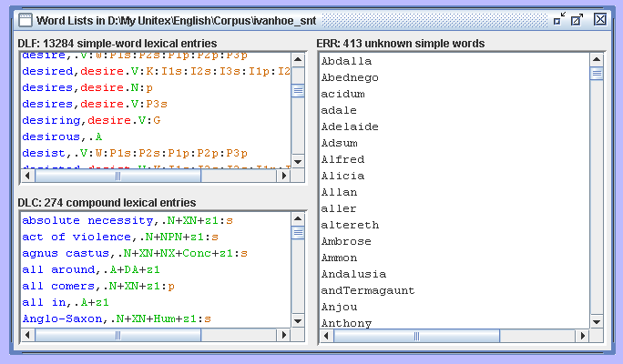This screenshot has height=364, width=623.
Task: Click the ERR vertical scrollbar thumb
Action: pos(597,74)
